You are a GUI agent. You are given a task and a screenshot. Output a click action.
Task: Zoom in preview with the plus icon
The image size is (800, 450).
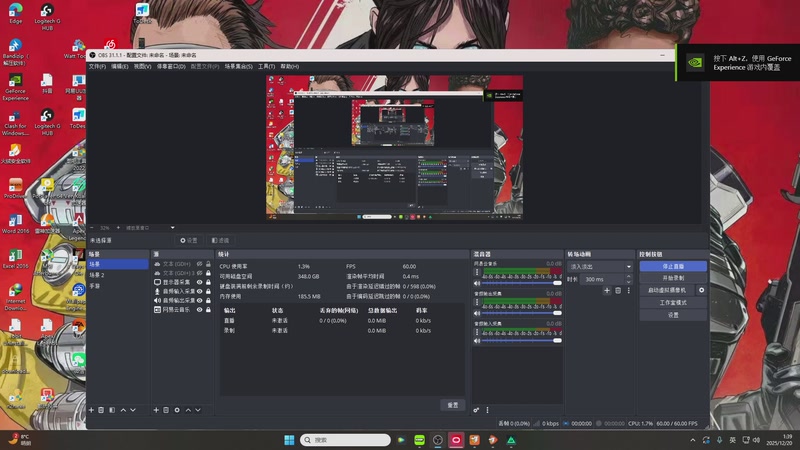coord(118,228)
